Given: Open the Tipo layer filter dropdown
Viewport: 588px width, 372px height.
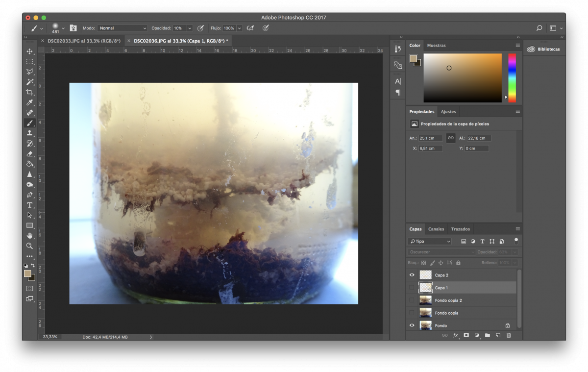Looking at the screenshot, I should pos(430,242).
